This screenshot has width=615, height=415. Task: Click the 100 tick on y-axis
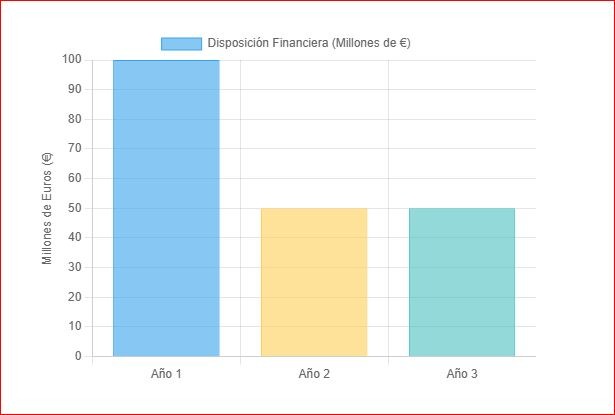72,59
